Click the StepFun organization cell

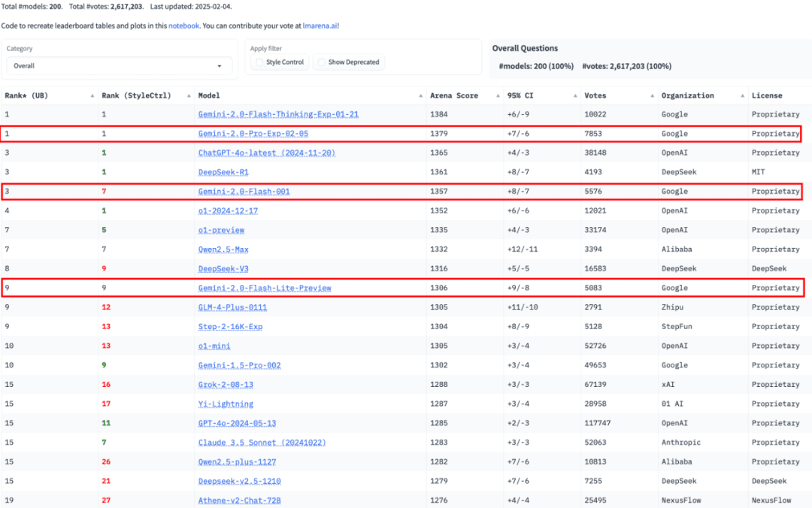677,327
